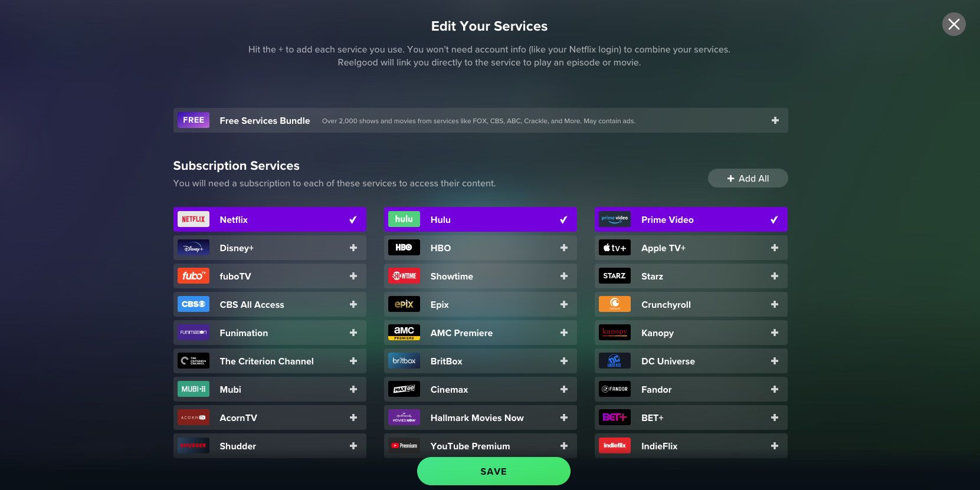Select the Hallmark Movies Now name

pos(477,417)
